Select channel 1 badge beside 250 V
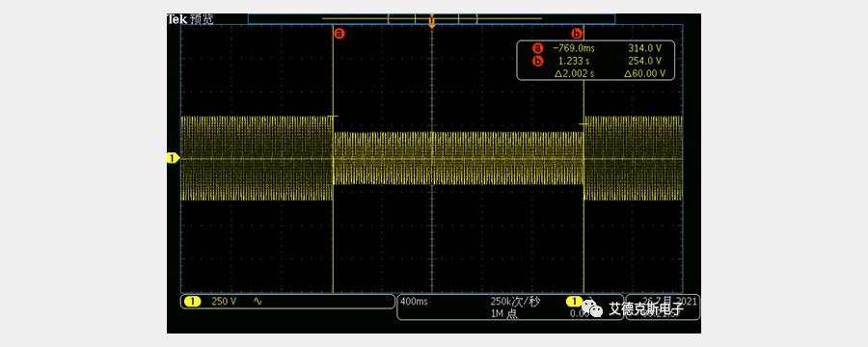 click(192, 302)
